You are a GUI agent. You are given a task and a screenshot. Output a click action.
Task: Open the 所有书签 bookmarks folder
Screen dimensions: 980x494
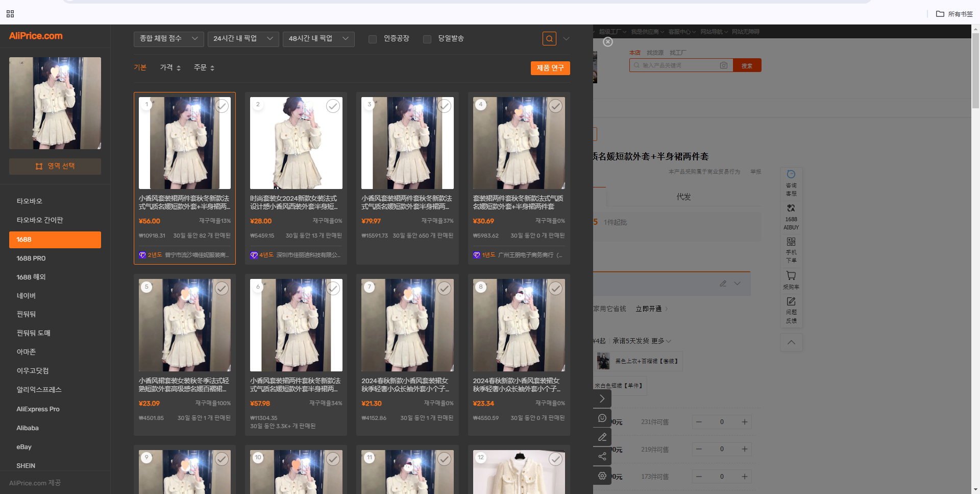[954, 14]
